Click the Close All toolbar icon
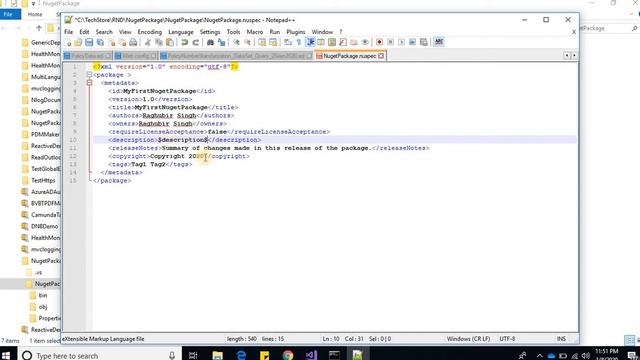Viewport: 640px width, 360px height. [122, 42]
